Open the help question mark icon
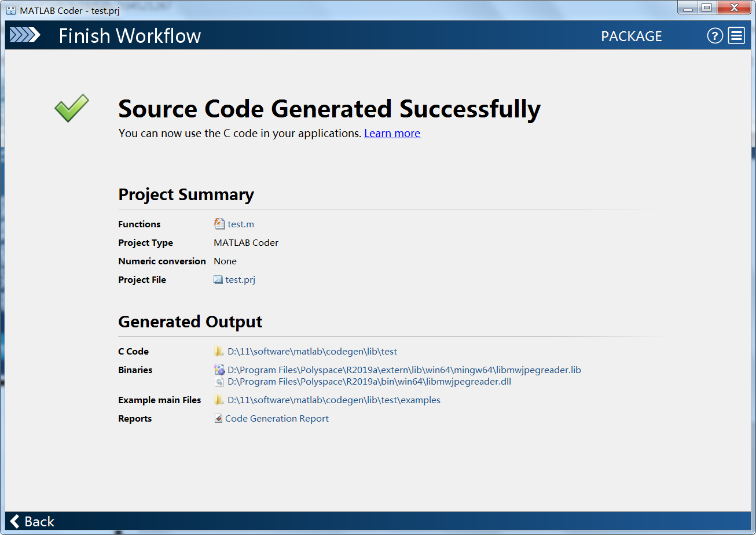 pyautogui.click(x=715, y=36)
